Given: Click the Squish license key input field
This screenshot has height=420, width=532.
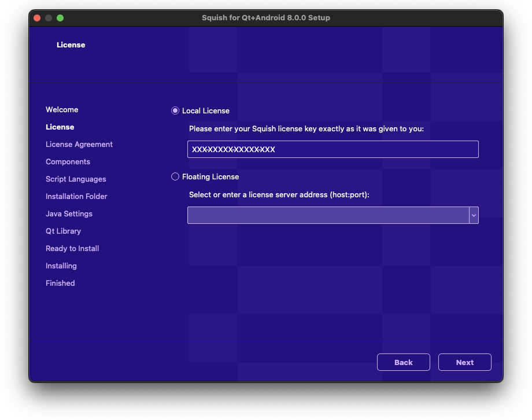Looking at the screenshot, I should pyautogui.click(x=332, y=149).
